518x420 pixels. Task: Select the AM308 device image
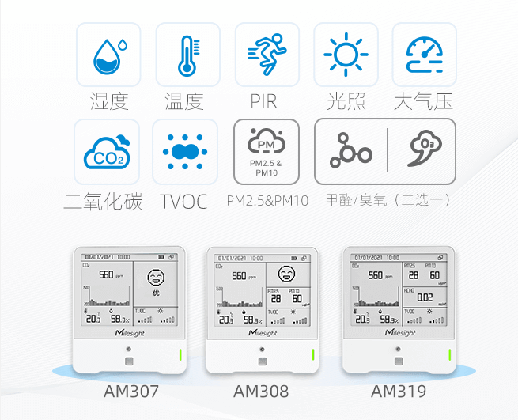click(x=263, y=310)
